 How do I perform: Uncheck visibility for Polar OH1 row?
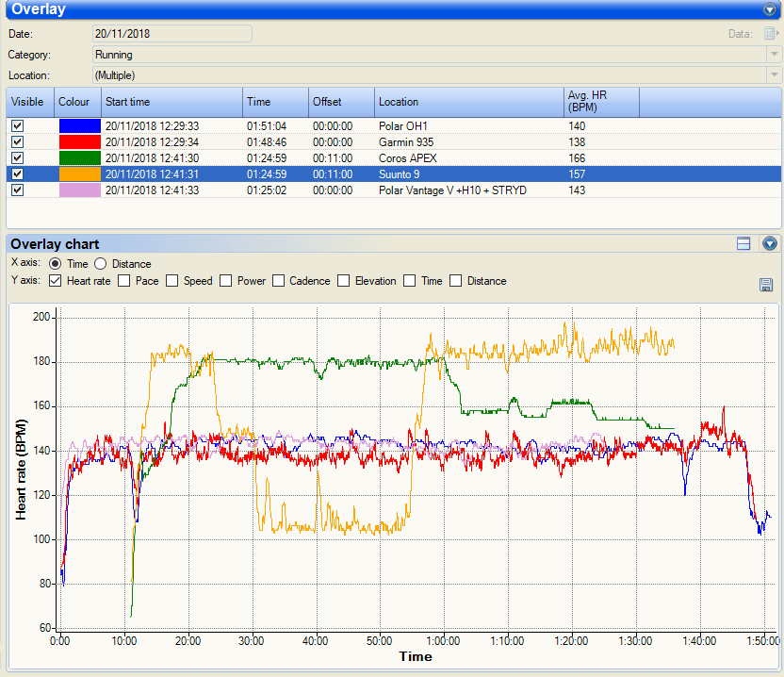click(17, 125)
